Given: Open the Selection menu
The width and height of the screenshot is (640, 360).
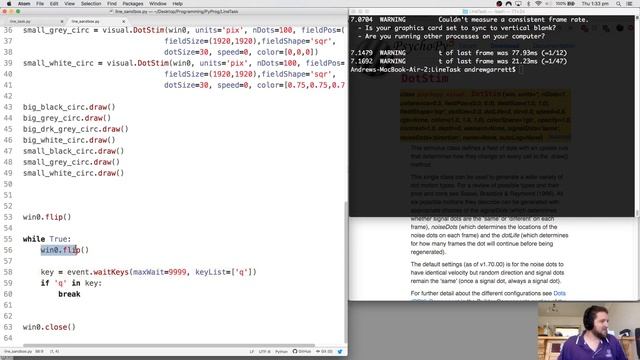Looking at the screenshot, I should 91,4.
